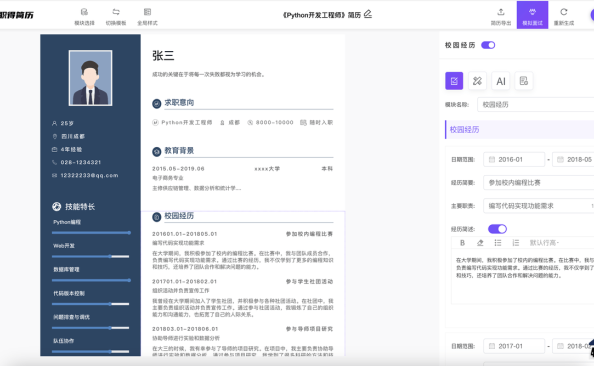Select the purple edit-content tab icon
594x366 pixels.
454,81
